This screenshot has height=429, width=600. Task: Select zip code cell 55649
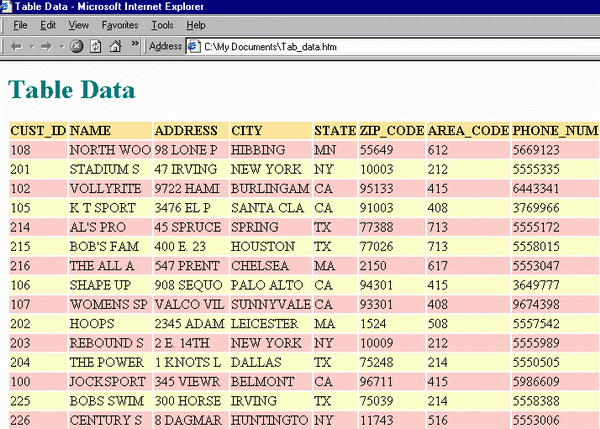[392, 150]
